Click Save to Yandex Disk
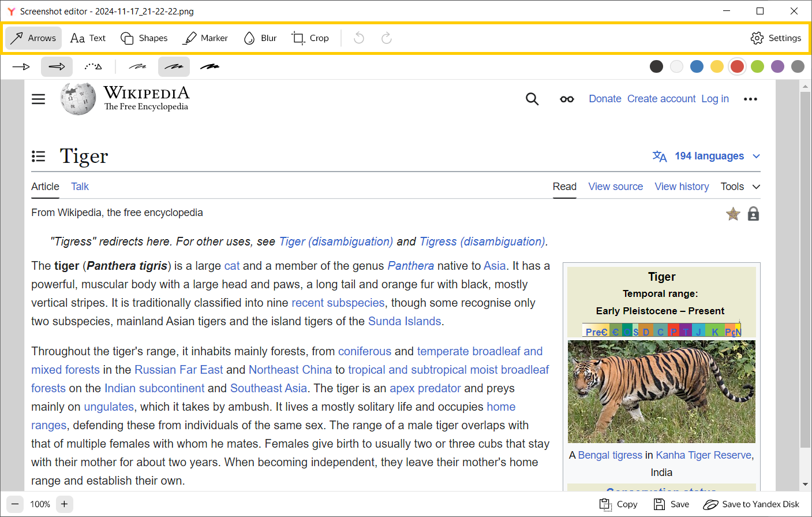812x517 pixels. (x=751, y=504)
